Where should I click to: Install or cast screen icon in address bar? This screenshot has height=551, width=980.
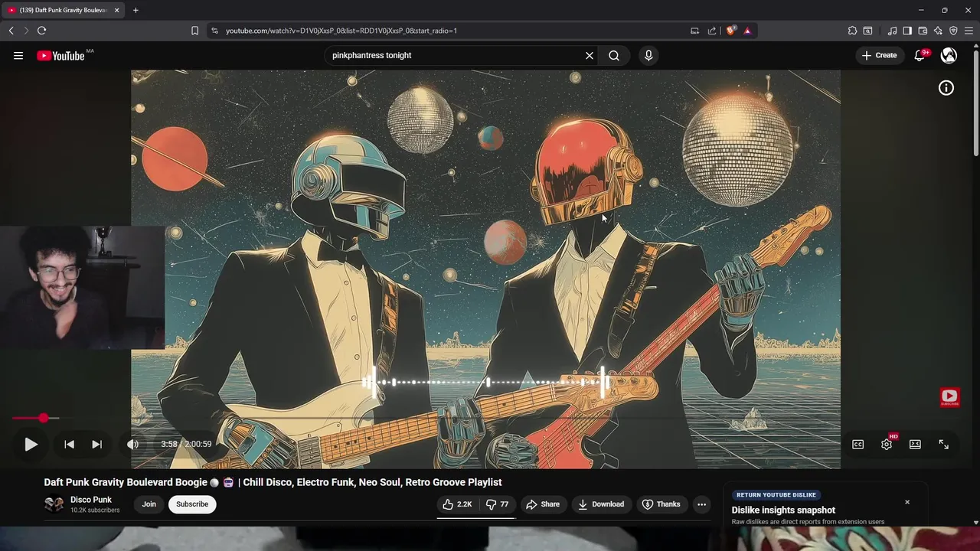coord(694,31)
